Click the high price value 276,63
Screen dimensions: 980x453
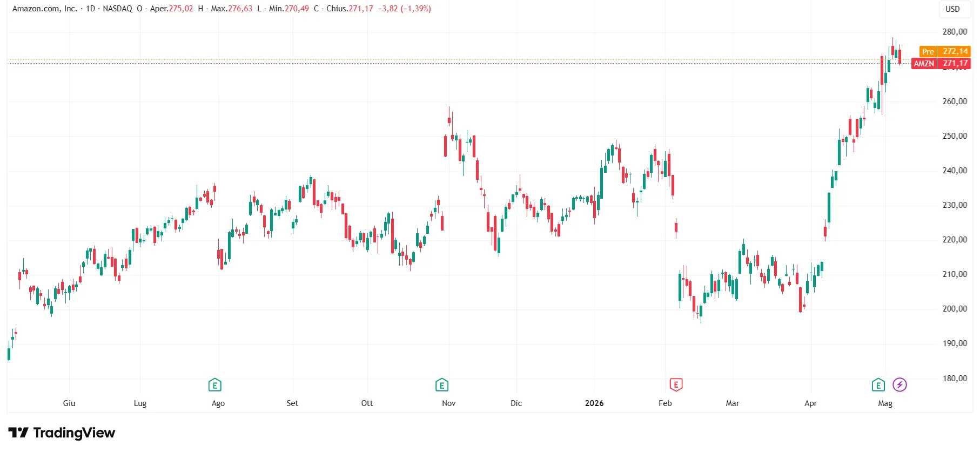(240, 9)
